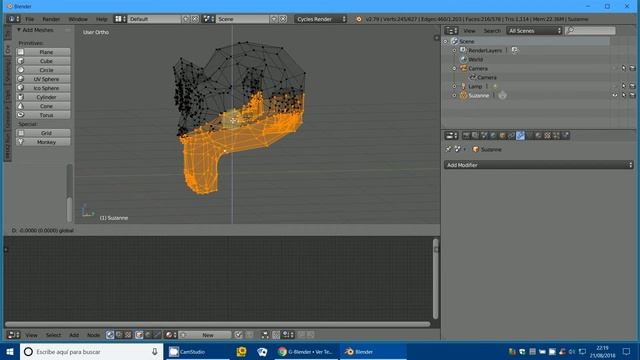Delete the Default screen layout
Viewport: 640px width, 360px height.
tap(195, 19)
